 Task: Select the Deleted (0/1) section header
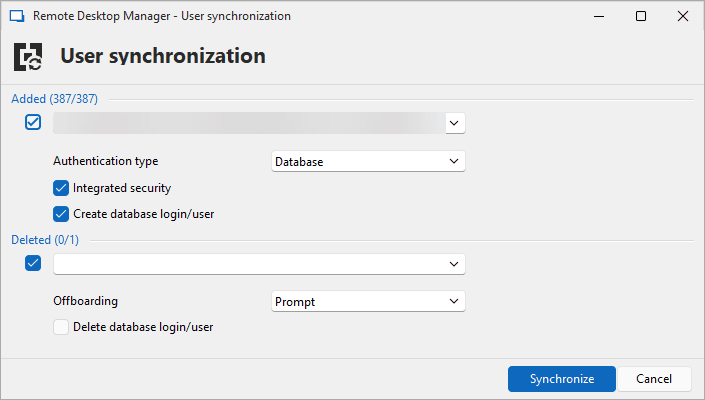(44, 240)
